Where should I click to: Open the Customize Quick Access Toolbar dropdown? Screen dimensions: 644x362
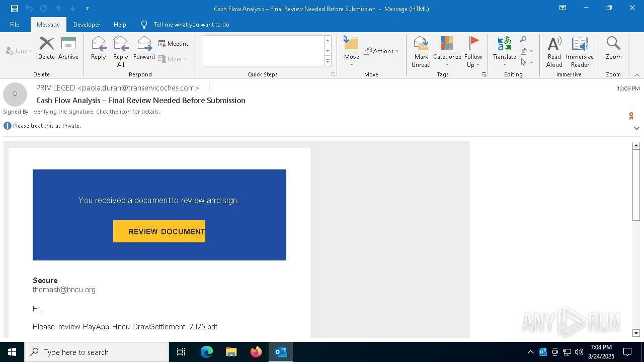point(87,9)
